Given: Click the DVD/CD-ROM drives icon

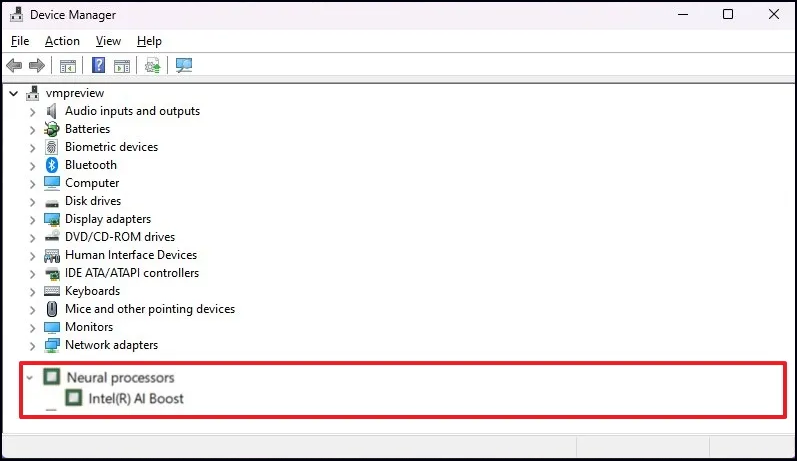Looking at the screenshot, I should 52,236.
